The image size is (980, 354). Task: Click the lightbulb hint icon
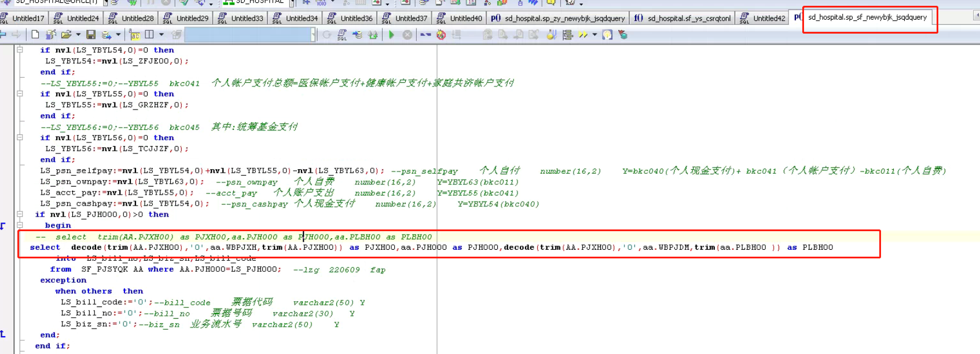click(607, 35)
